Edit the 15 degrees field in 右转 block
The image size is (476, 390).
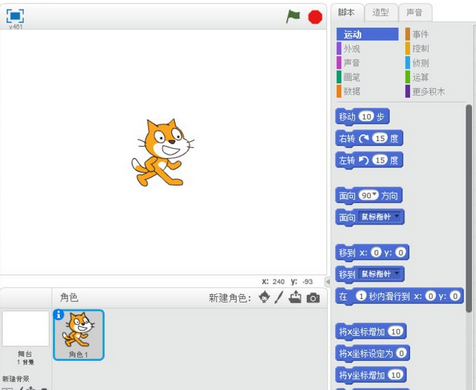380,138
